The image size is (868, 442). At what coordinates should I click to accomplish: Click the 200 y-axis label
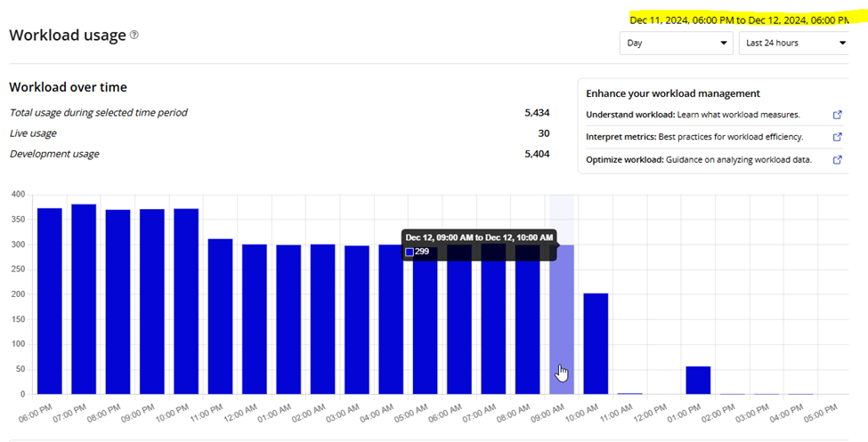click(19, 294)
